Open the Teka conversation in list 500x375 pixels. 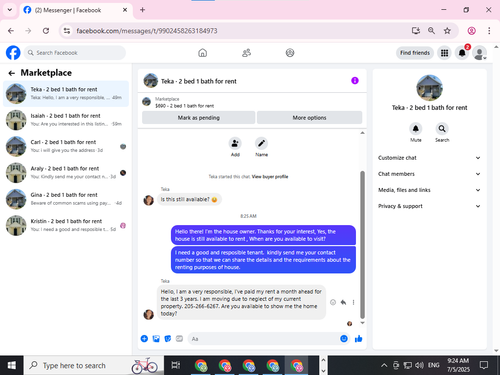tap(66, 93)
